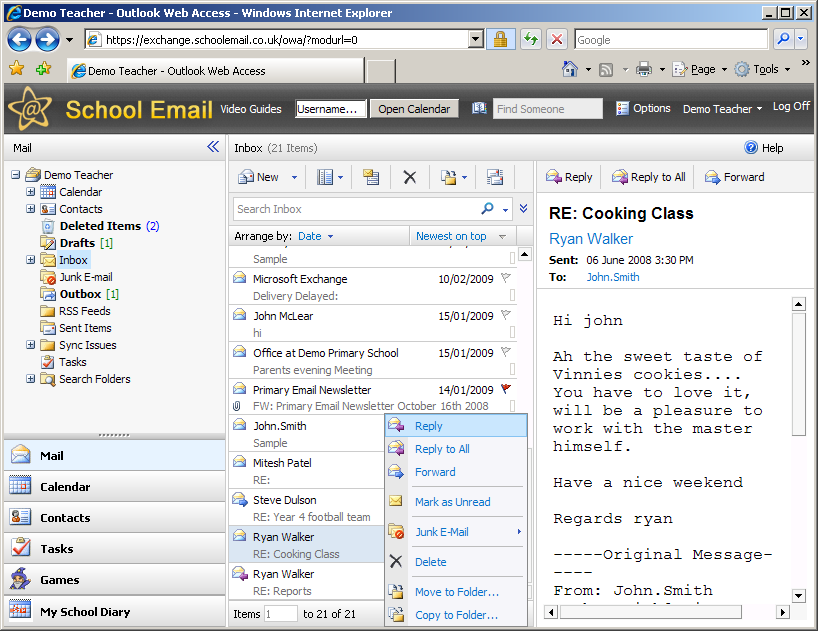Click the IE Stop icon

(557, 40)
